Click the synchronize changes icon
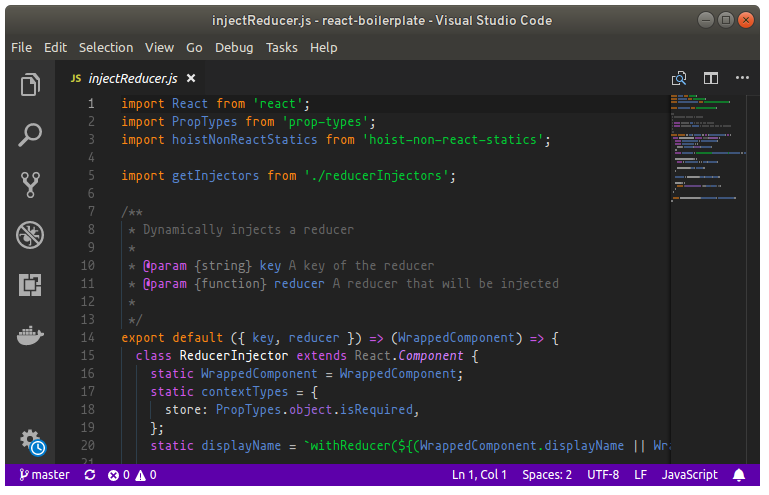Viewport: 769px width, 495px height. click(x=90, y=475)
